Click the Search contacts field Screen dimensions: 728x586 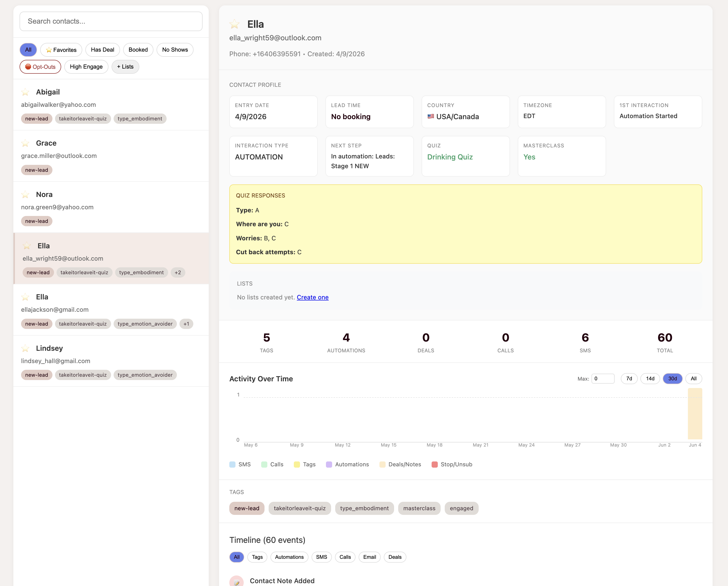(111, 21)
